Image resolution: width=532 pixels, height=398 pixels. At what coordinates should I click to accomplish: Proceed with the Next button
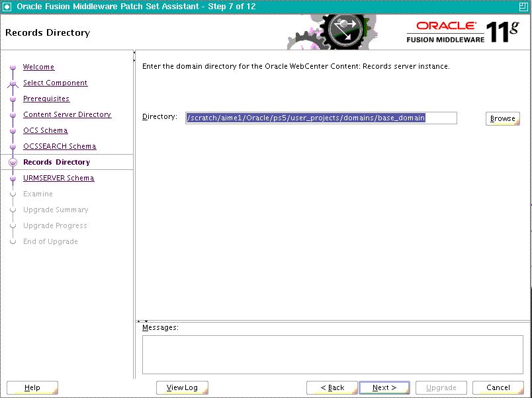384,387
